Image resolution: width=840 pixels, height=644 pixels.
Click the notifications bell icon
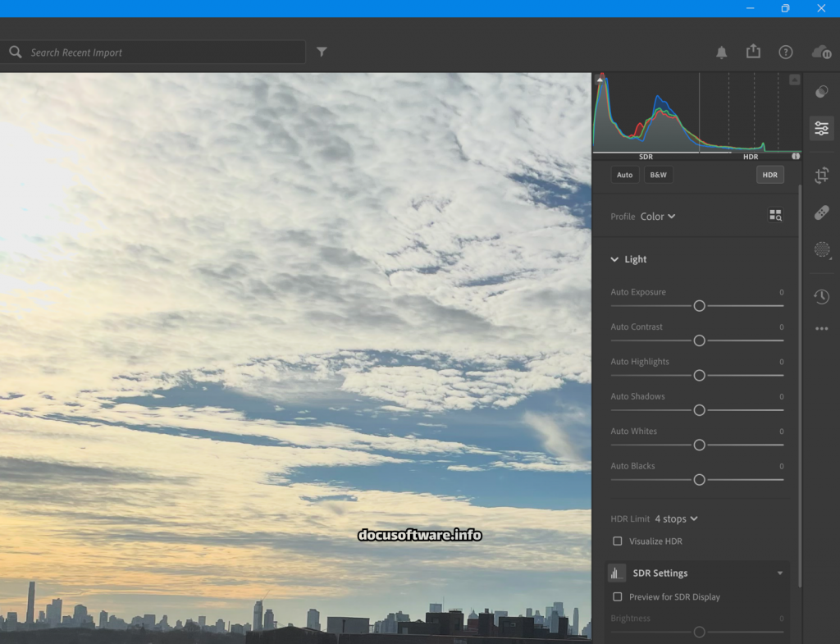coord(721,53)
